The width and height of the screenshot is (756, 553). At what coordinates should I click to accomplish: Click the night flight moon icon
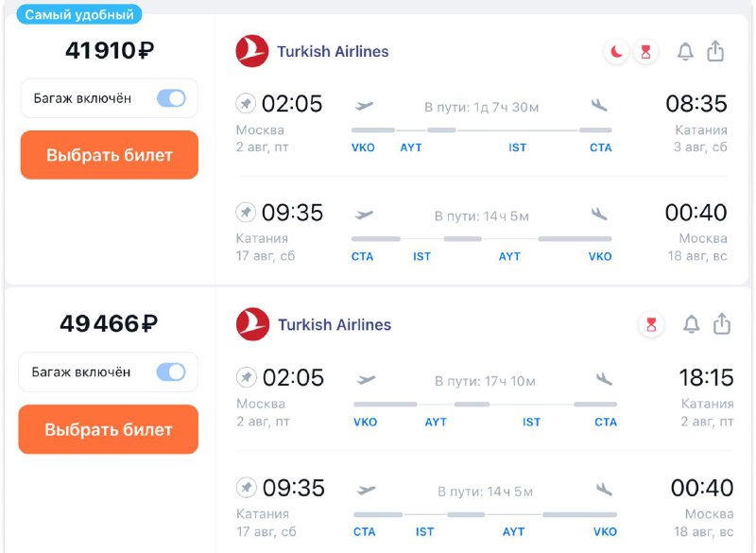pyautogui.click(x=617, y=52)
